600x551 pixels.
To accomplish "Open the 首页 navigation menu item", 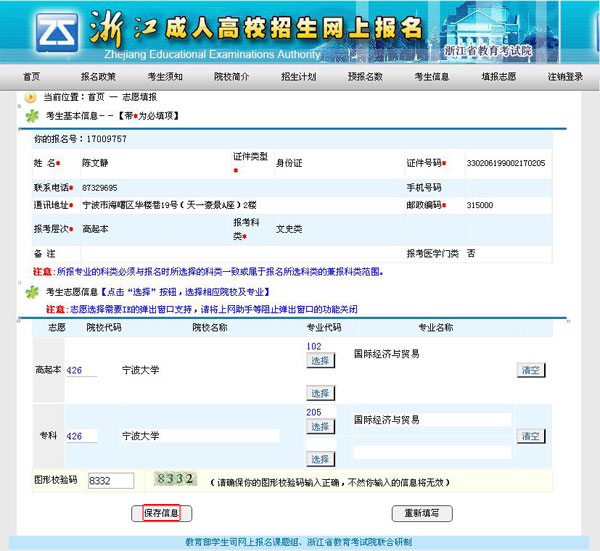I will tap(32, 76).
